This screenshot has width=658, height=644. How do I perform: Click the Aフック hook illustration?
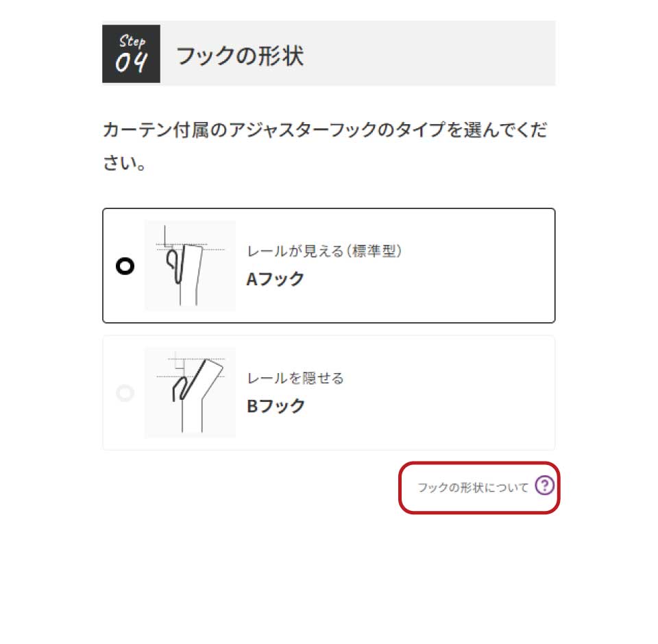pyautogui.click(x=190, y=265)
